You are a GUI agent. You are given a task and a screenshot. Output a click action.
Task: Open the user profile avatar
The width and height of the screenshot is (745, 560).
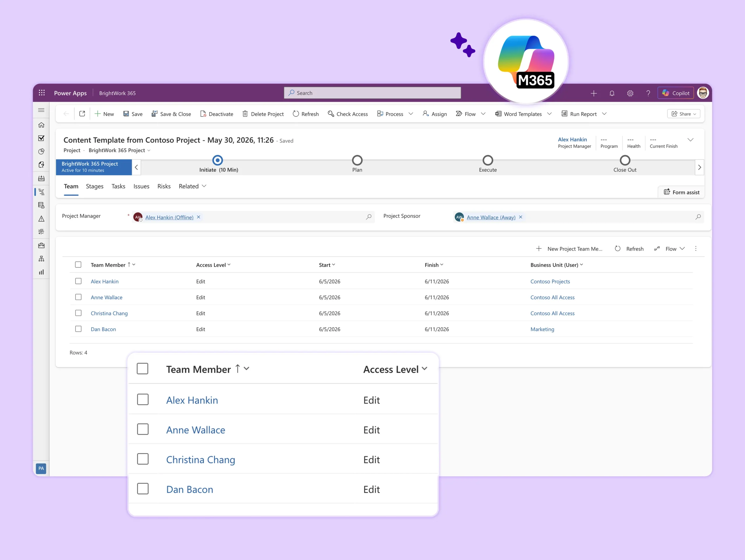[703, 93]
